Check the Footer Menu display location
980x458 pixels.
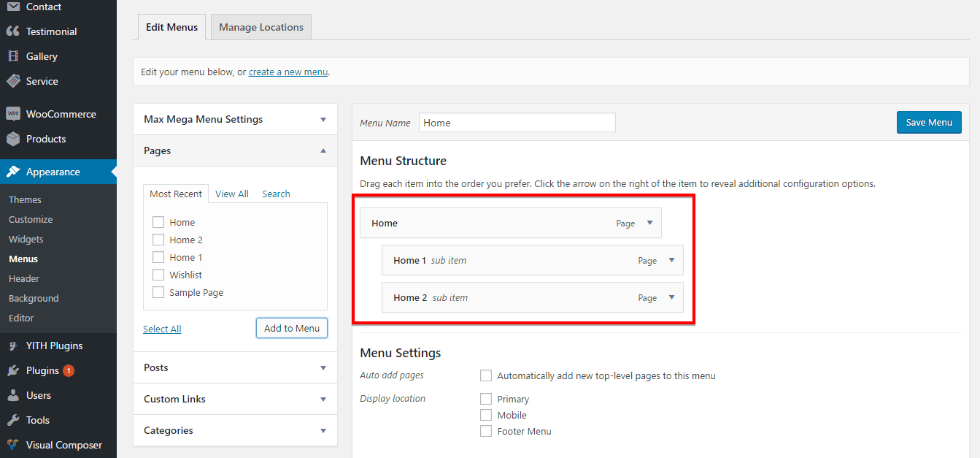coord(486,431)
